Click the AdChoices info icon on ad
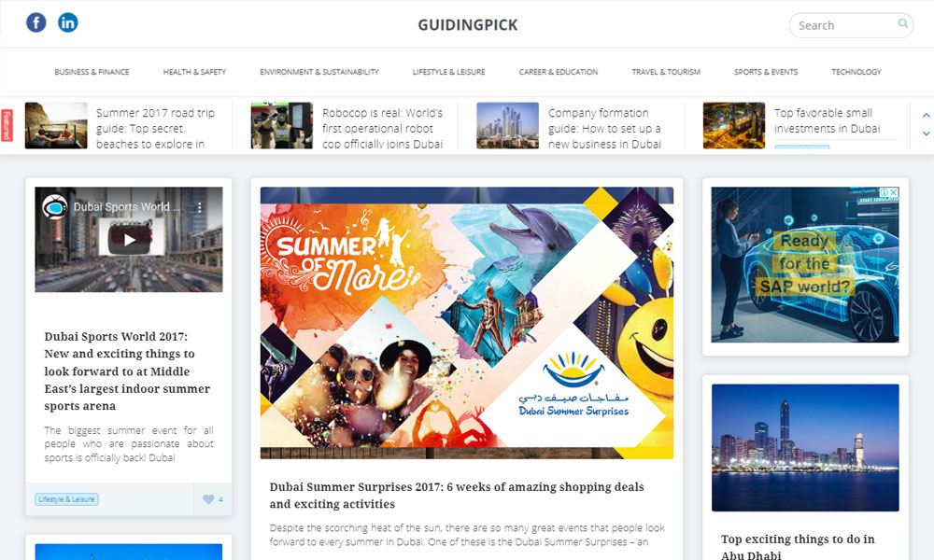Viewport: 934px width, 560px height. [884, 192]
